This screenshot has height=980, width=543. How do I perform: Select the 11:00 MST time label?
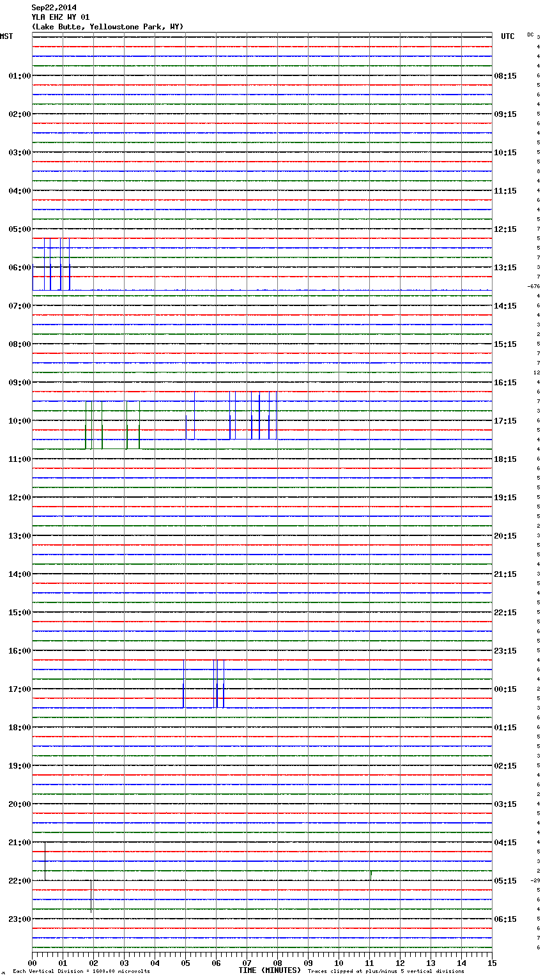tap(20, 459)
